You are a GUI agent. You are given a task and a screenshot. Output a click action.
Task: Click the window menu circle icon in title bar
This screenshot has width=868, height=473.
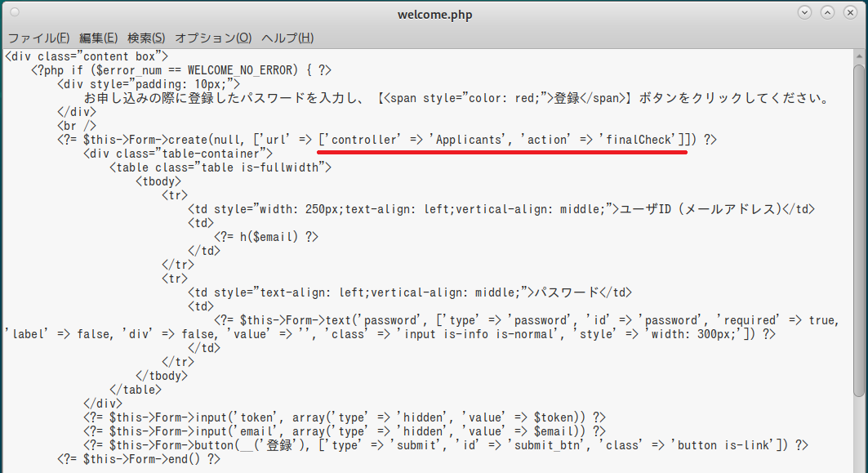15,12
